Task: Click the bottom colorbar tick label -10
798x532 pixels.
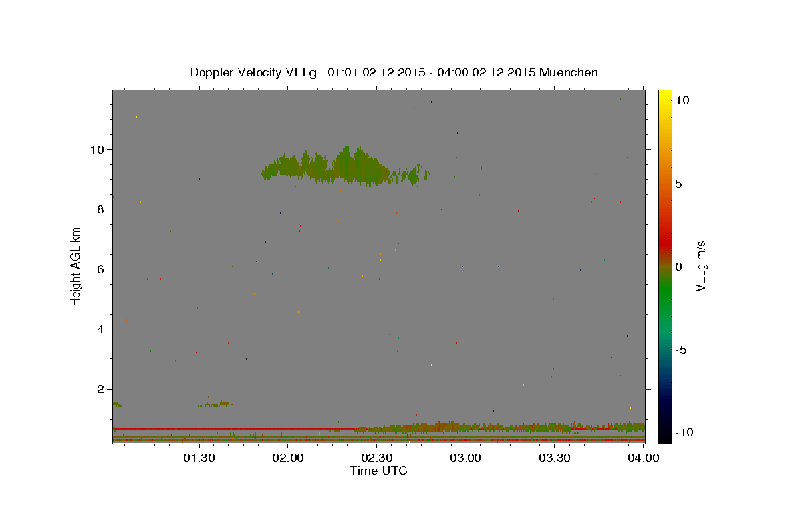Action: point(684,432)
